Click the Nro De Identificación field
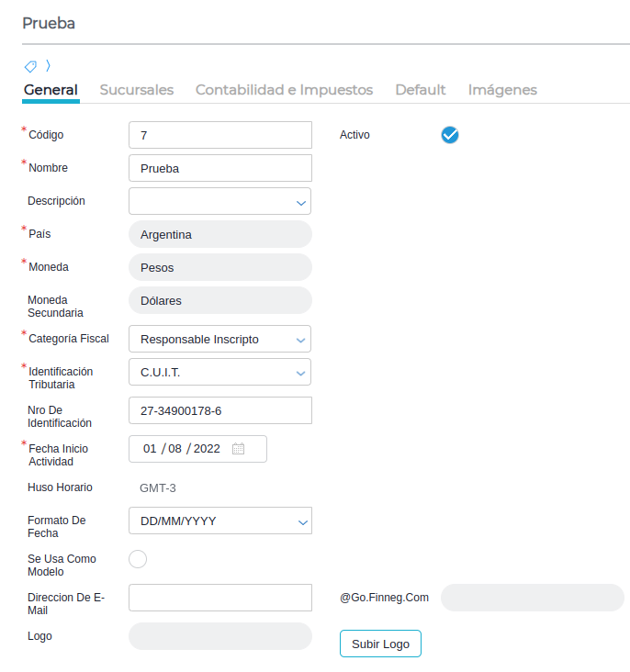 click(220, 410)
